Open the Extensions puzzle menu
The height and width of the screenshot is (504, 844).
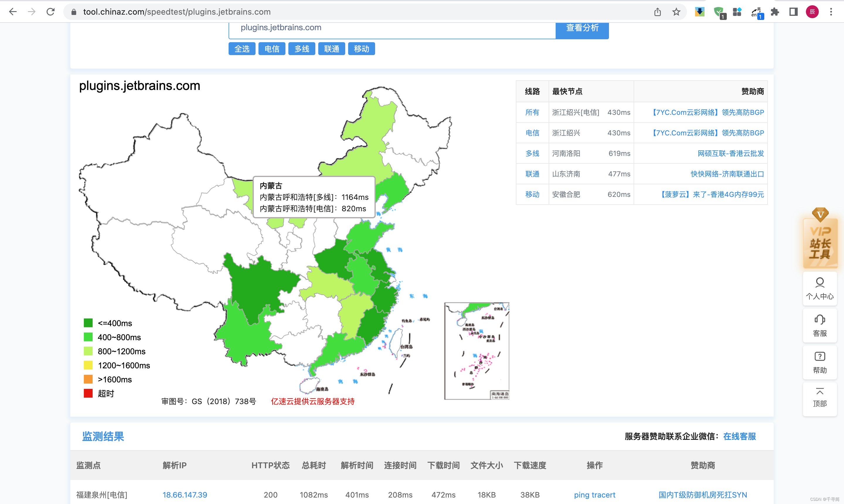pos(775,12)
